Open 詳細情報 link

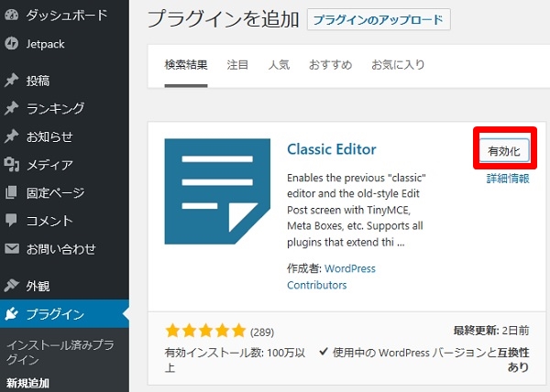pyautogui.click(x=508, y=179)
